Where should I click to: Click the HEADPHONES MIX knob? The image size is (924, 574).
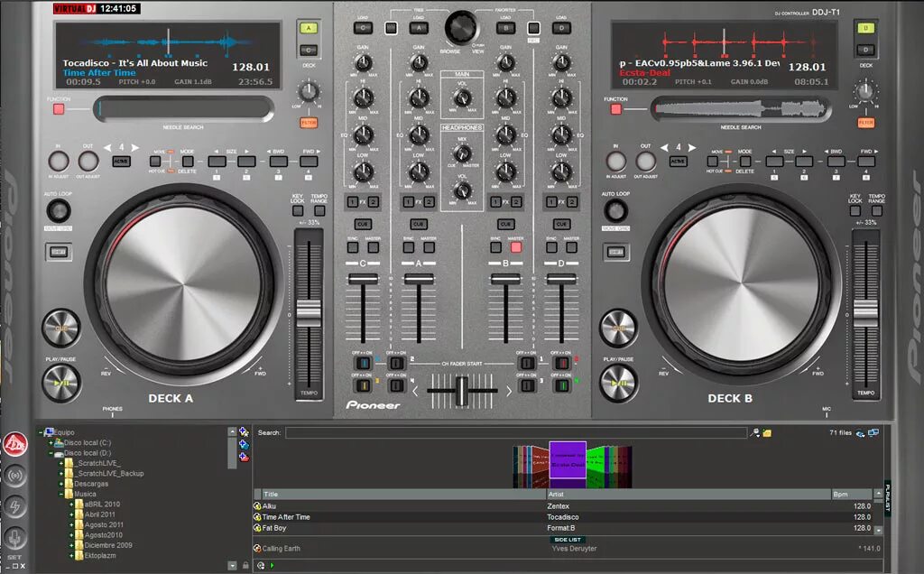(x=462, y=153)
